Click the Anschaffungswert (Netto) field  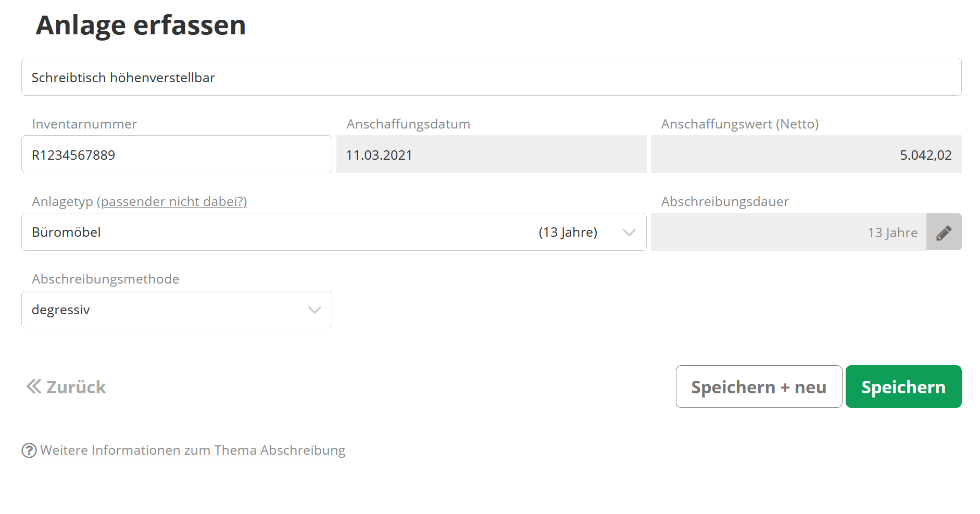click(x=806, y=155)
